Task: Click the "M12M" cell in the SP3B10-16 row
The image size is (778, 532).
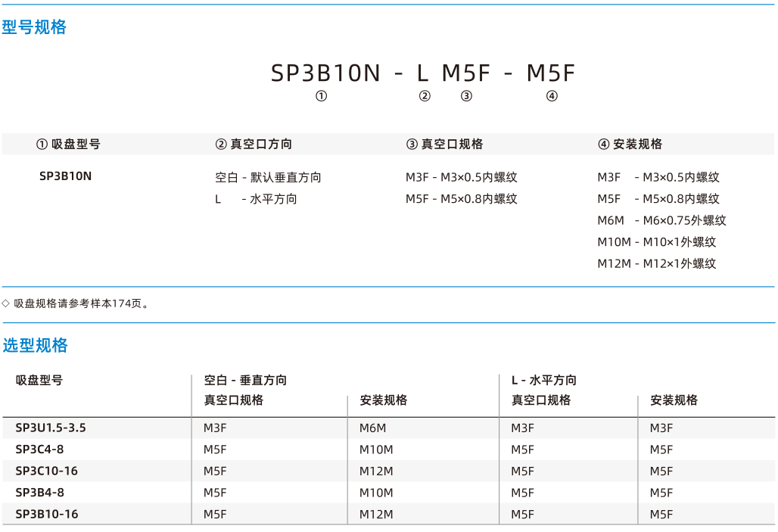Action: tap(376, 514)
